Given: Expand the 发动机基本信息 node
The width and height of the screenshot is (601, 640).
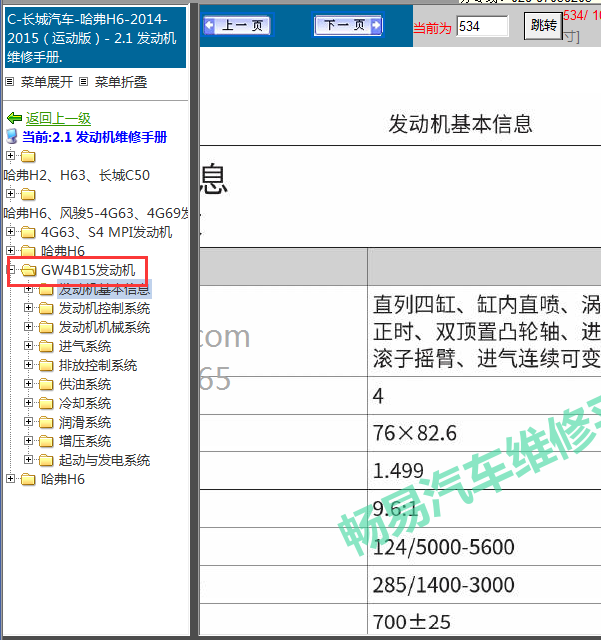Looking at the screenshot, I should tap(28, 289).
